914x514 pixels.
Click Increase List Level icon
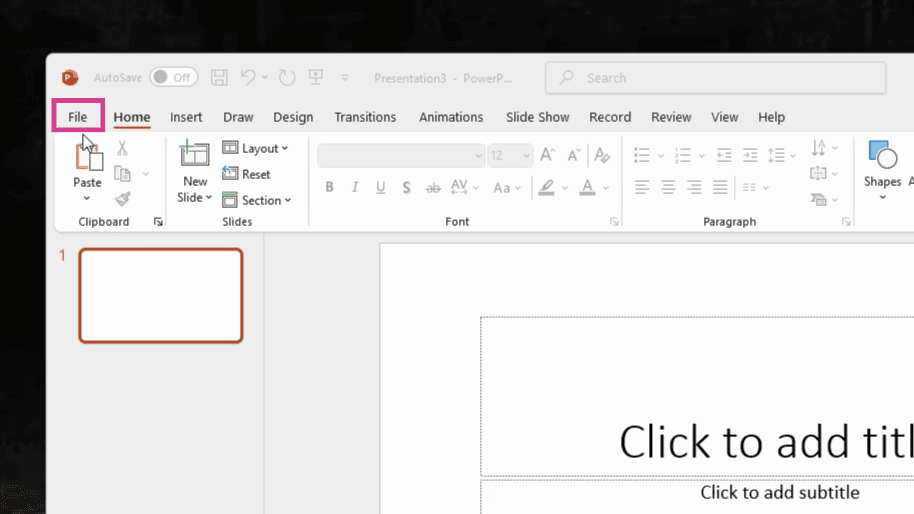click(x=750, y=155)
